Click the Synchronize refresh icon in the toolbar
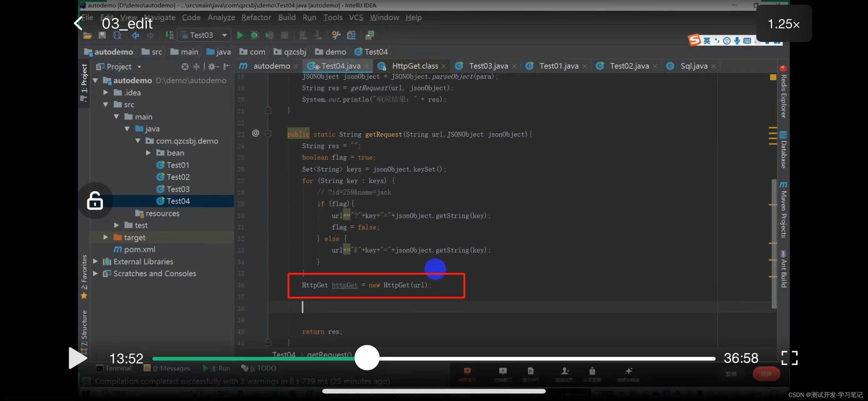The height and width of the screenshot is (401, 868). click(117, 35)
